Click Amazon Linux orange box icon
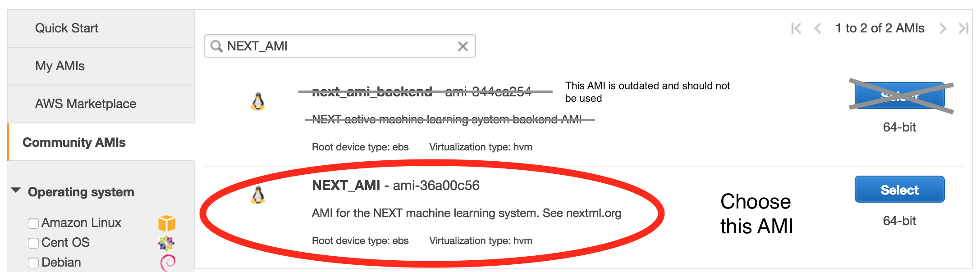Viewport: 980px width, 272px height. coord(166,223)
